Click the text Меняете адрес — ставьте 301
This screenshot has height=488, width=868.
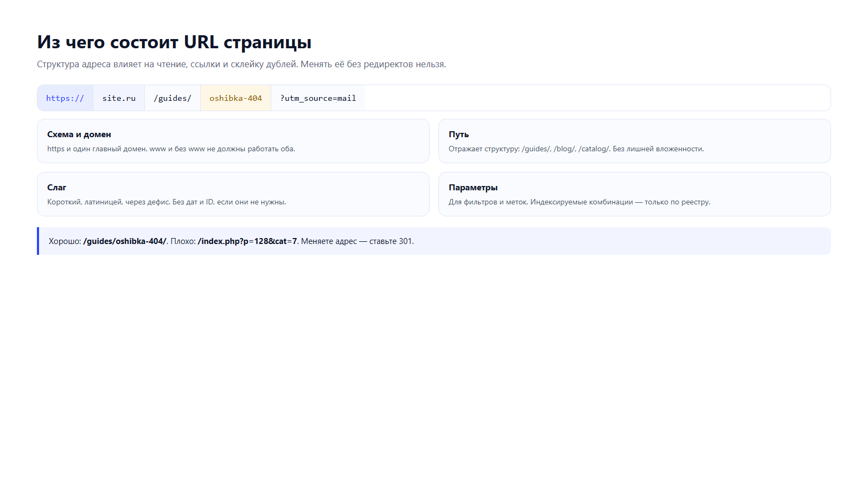358,241
